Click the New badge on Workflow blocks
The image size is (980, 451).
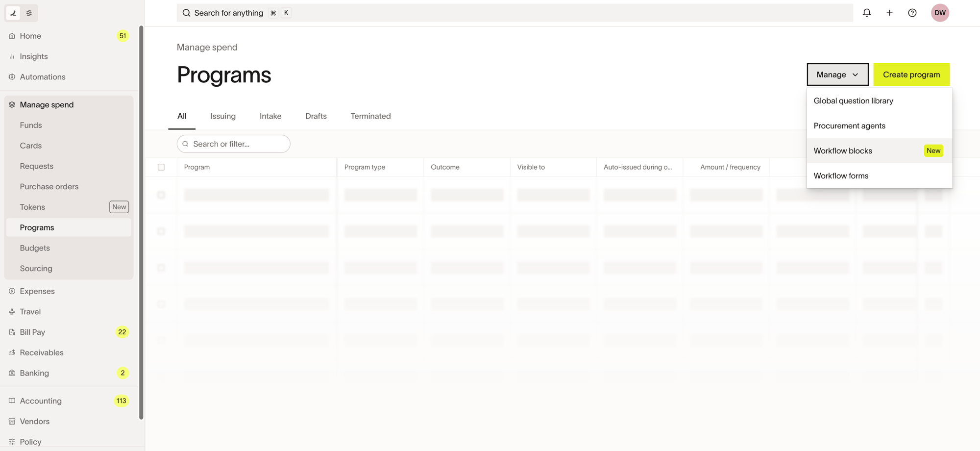pos(933,151)
